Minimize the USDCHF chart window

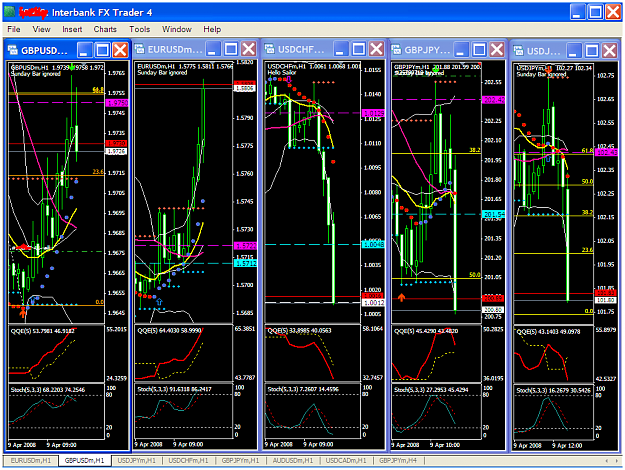click(341, 49)
